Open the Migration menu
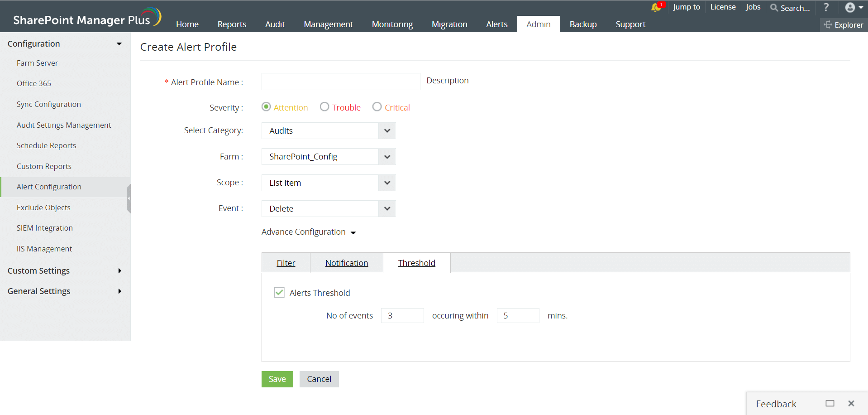Viewport: 868px width, 415px height. click(449, 24)
